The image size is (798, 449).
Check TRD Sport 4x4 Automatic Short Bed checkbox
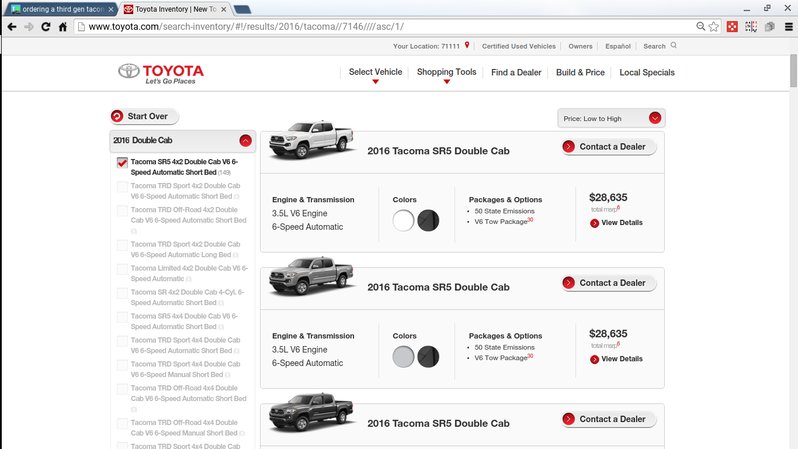122,341
